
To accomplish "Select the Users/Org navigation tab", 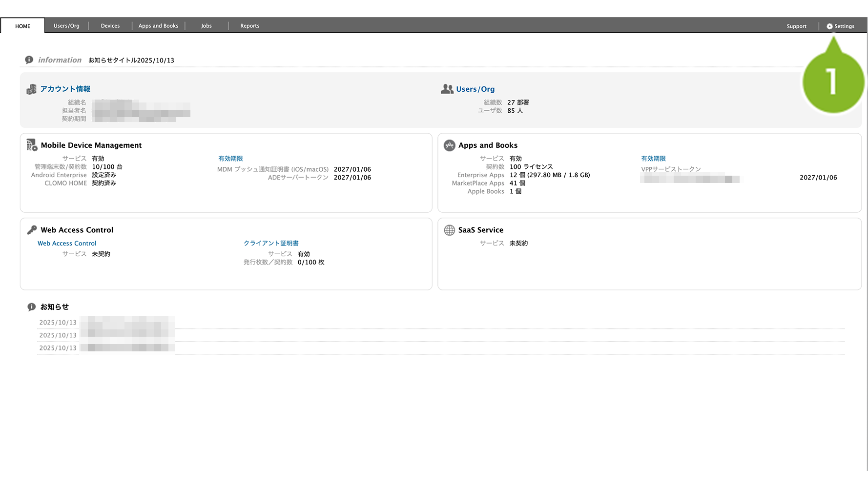I will click(x=66, y=26).
